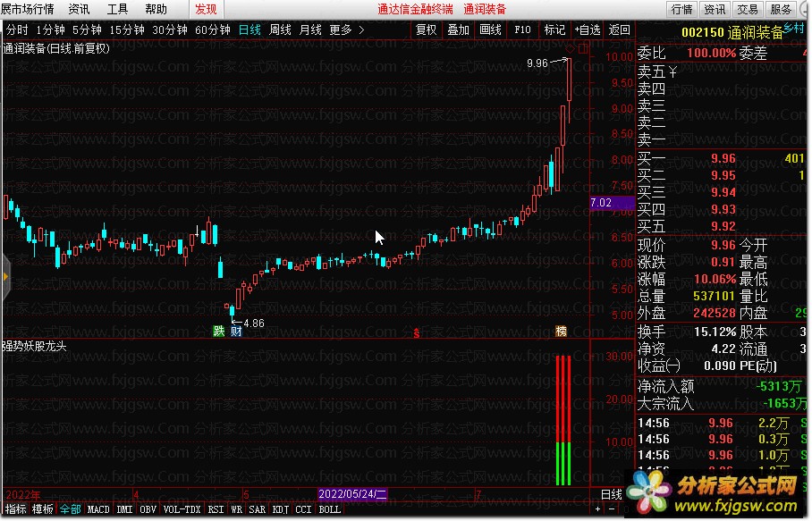Switch to 5分钟 period
Viewport: 812px width, 521px height.
click(x=87, y=30)
